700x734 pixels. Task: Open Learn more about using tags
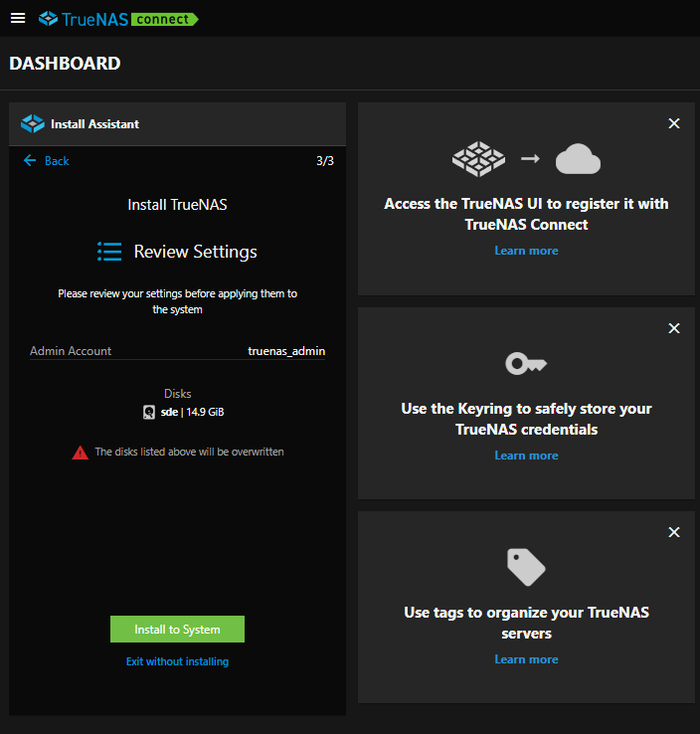tap(526, 659)
